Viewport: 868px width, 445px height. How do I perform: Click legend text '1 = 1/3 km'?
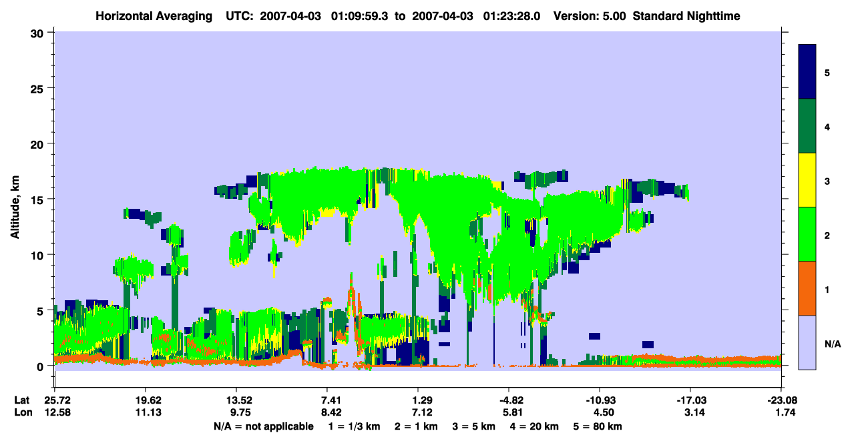(x=355, y=426)
